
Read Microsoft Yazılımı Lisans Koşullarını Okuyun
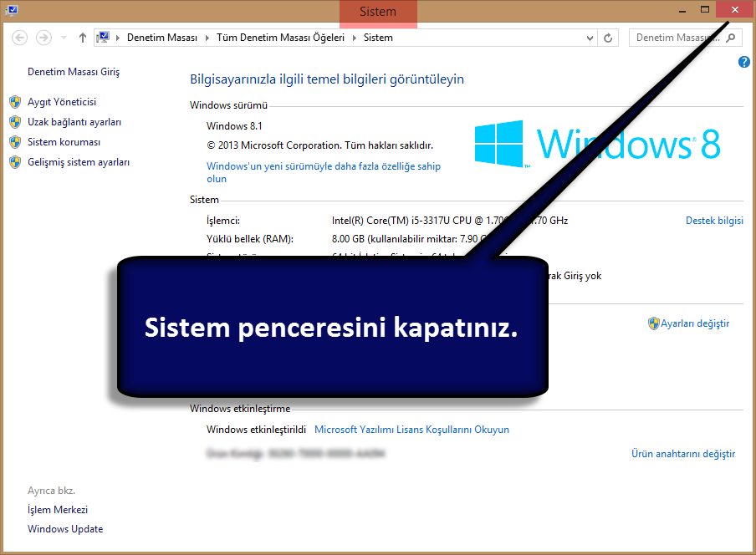pos(411,430)
